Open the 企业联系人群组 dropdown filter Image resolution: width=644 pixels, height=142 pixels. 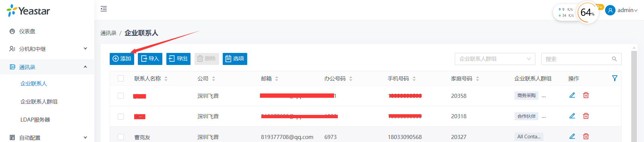point(495,59)
